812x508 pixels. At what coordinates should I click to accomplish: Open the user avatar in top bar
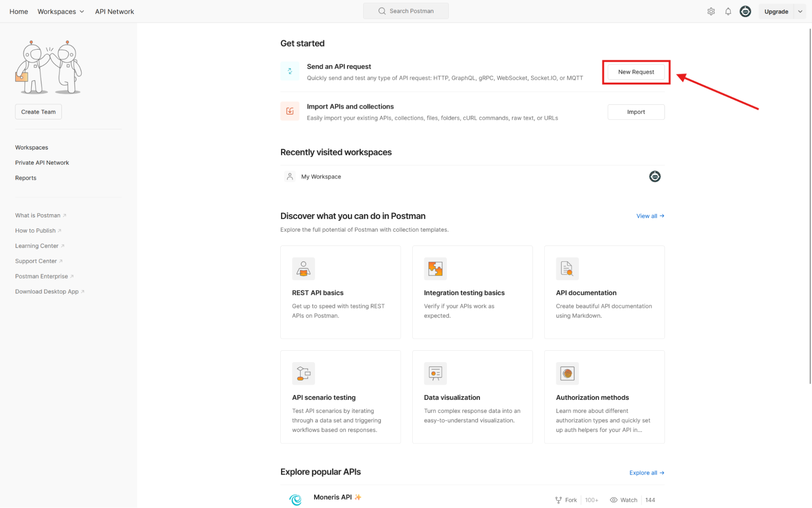pos(745,11)
